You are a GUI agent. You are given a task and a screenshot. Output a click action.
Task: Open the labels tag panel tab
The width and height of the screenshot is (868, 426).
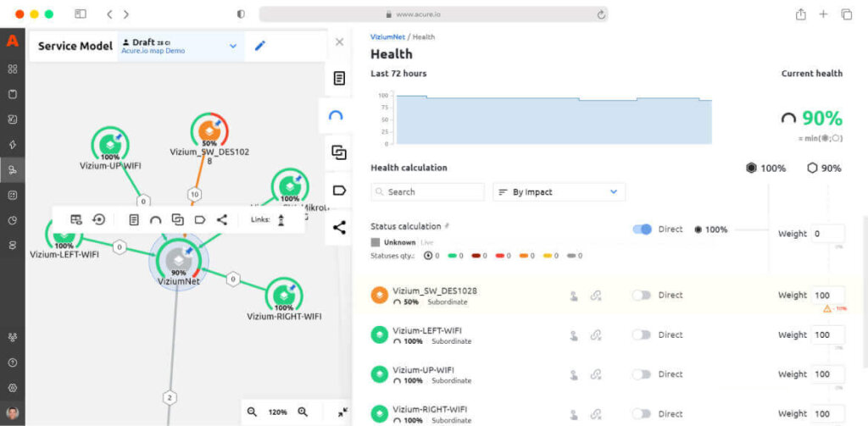[339, 191]
